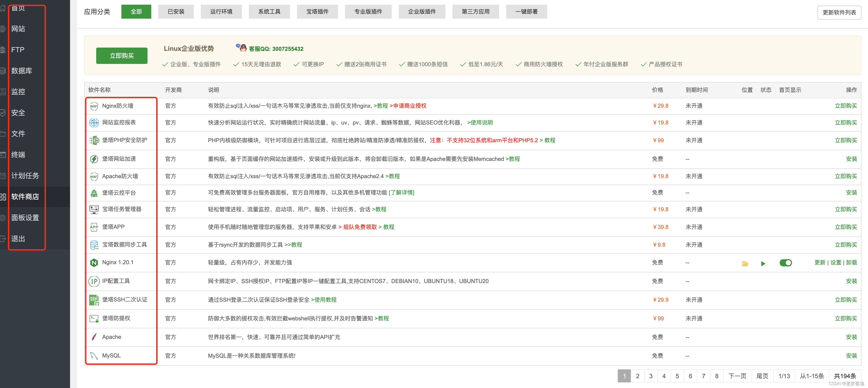Screen dimensions: 868x388
Task: Open the 系统工具 category tab
Action: tap(269, 12)
